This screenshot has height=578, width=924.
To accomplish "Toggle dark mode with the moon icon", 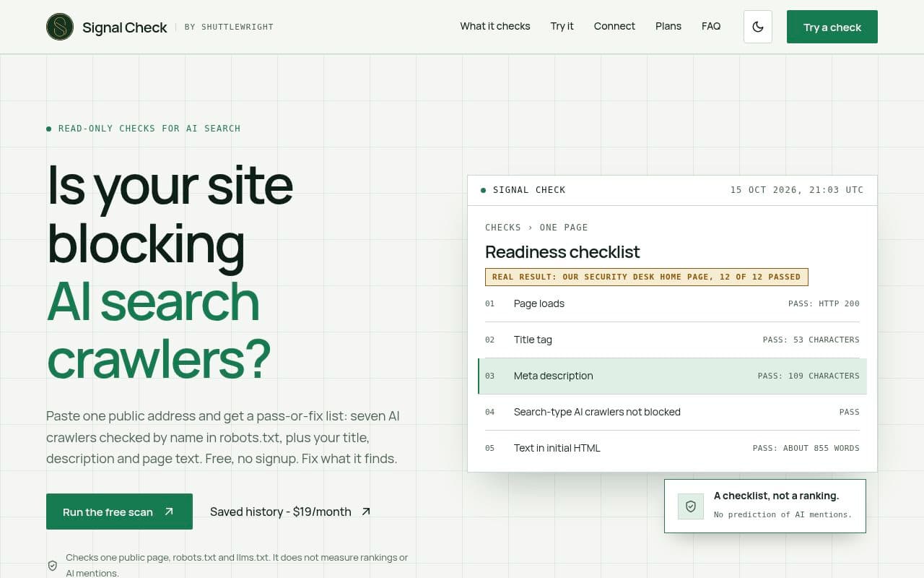I will pos(758,27).
